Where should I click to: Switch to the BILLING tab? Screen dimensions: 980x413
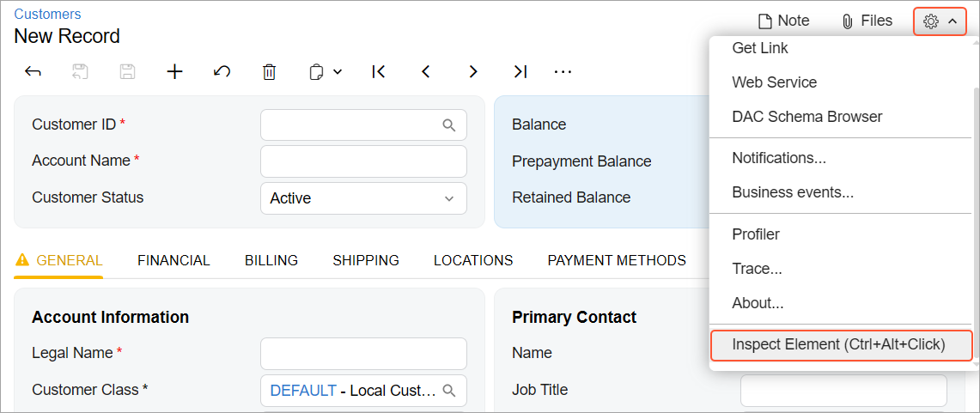pos(271,260)
